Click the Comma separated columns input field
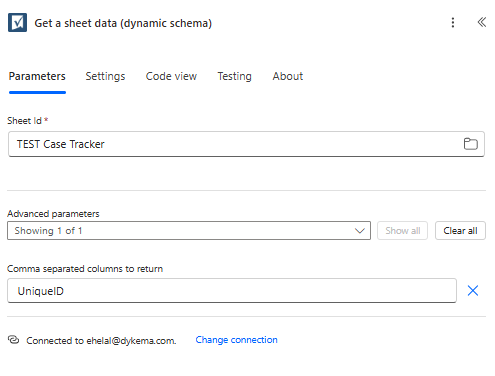The image size is (495, 376). click(x=232, y=291)
